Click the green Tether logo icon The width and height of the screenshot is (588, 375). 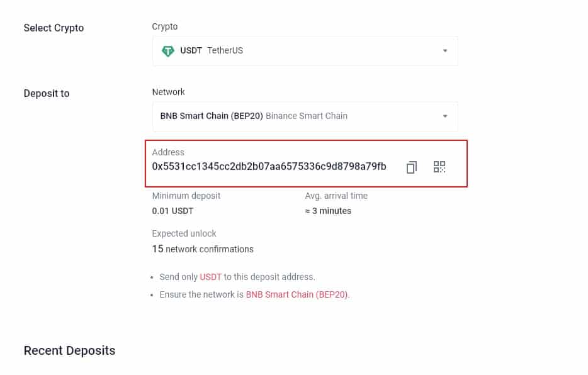click(x=168, y=51)
